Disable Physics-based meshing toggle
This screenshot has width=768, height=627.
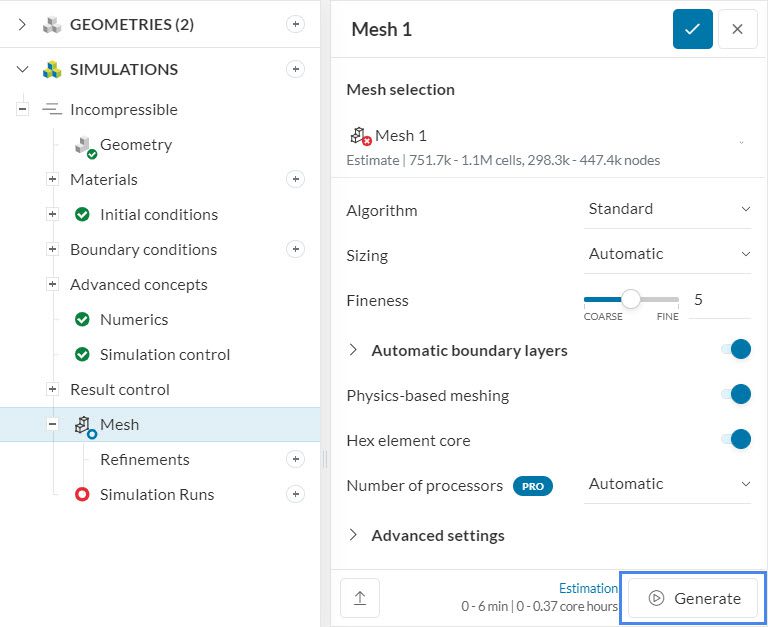(737, 395)
